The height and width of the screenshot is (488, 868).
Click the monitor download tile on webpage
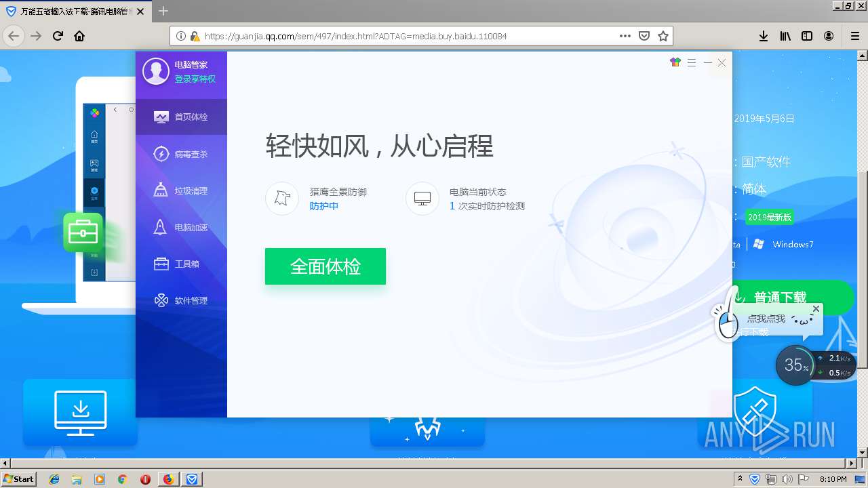tap(80, 412)
